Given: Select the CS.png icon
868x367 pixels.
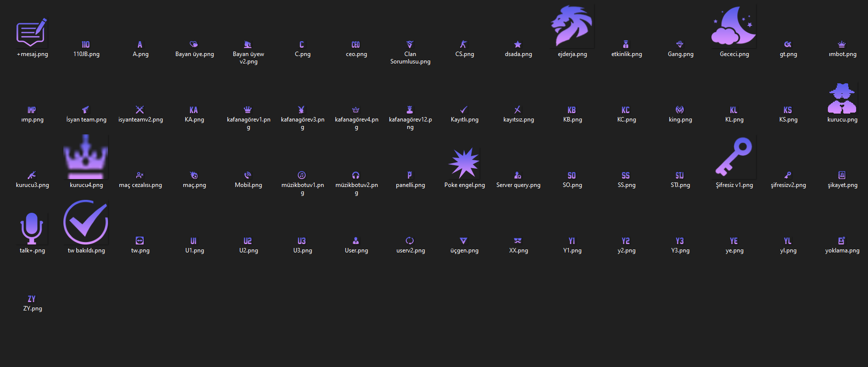Looking at the screenshot, I should pyautogui.click(x=464, y=45).
